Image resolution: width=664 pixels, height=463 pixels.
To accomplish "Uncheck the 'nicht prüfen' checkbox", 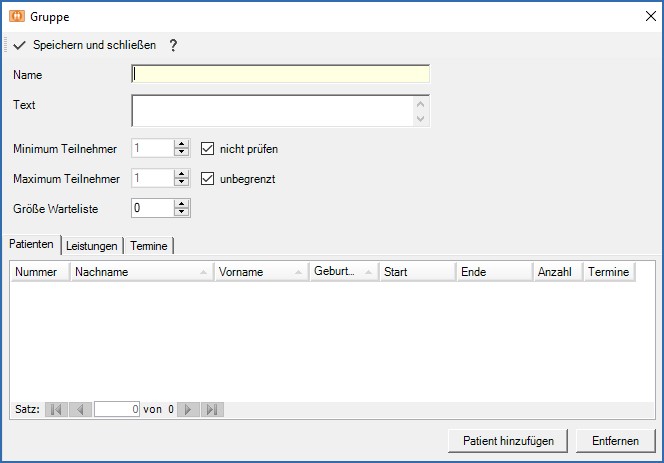I will pos(208,149).
